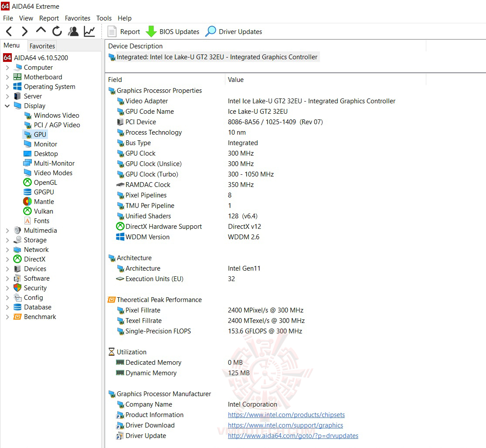
Task: Click the Utilization hourglass icon
Action: point(112,352)
